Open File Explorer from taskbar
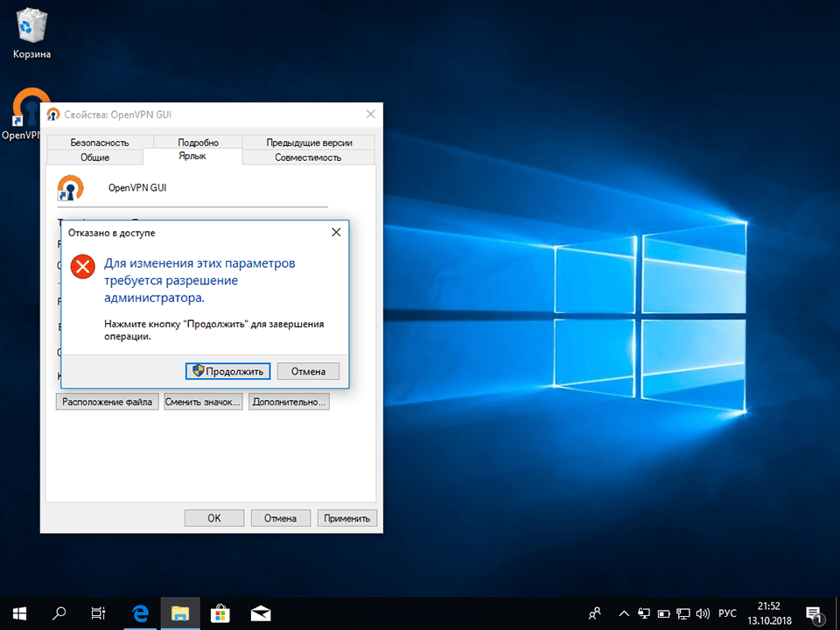The width and height of the screenshot is (840, 630). 180,613
